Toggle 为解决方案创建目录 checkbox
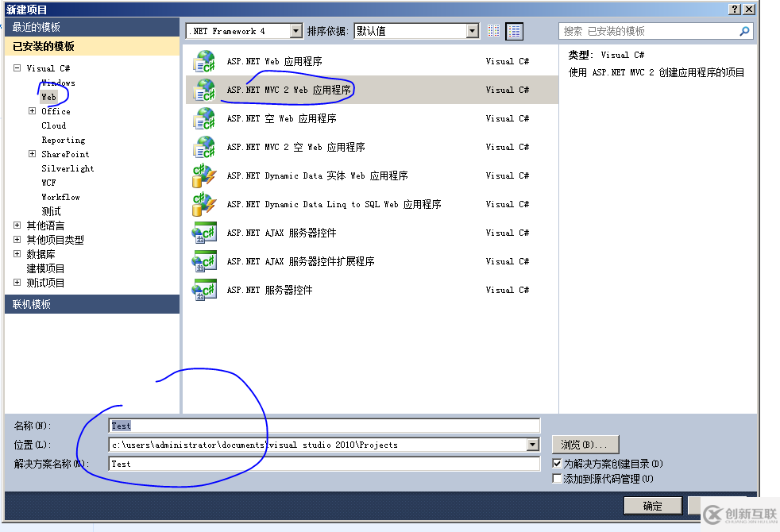 click(557, 464)
